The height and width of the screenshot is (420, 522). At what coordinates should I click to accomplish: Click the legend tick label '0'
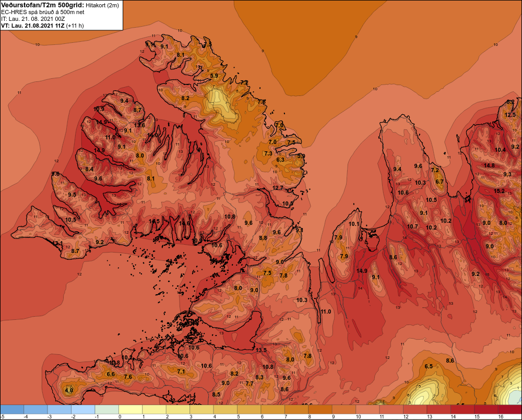point(120,417)
